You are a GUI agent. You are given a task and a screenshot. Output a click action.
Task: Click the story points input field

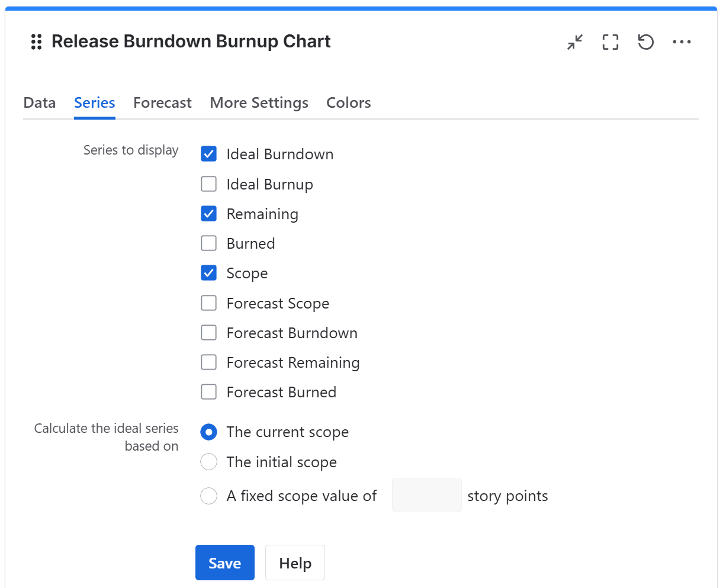point(426,495)
